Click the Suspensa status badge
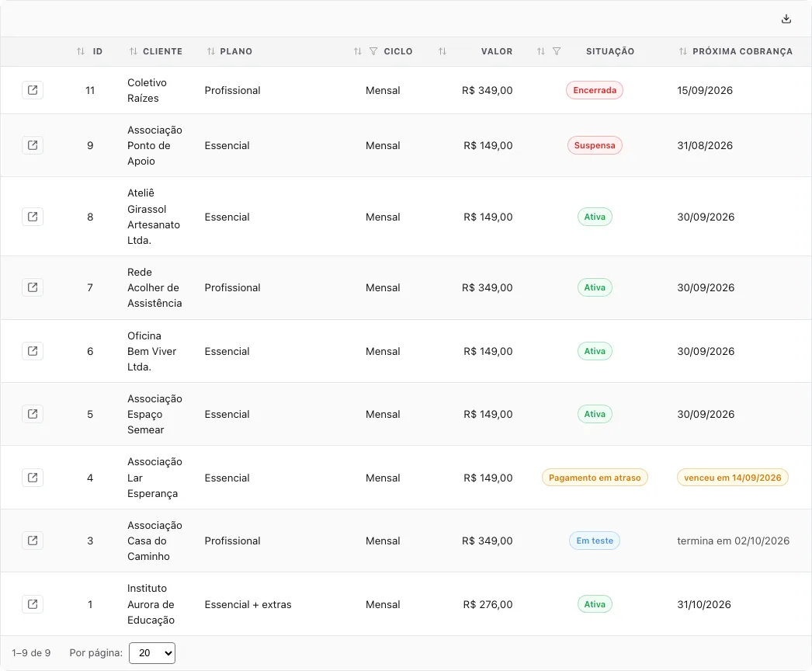The image size is (812, 671). point(595,145)
